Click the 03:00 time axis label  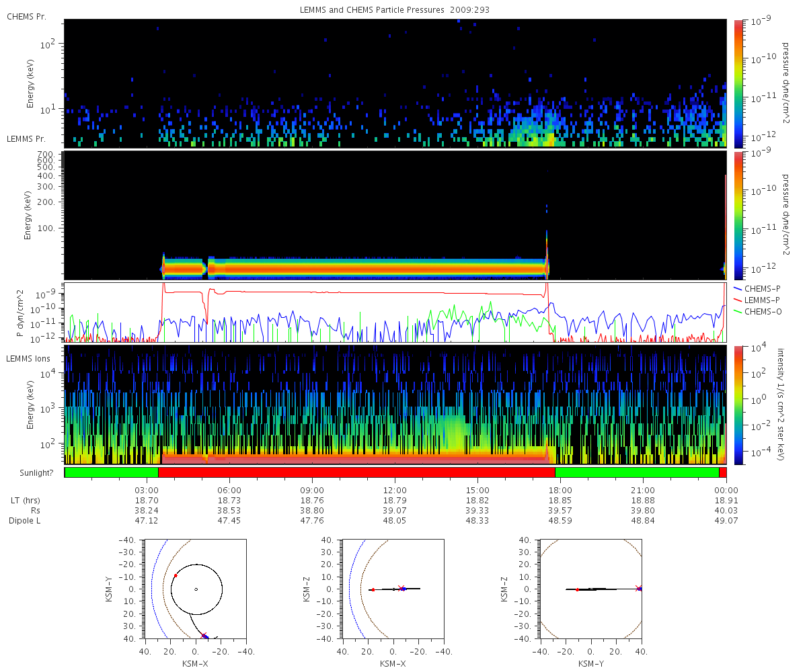click(x=147, y=490)
